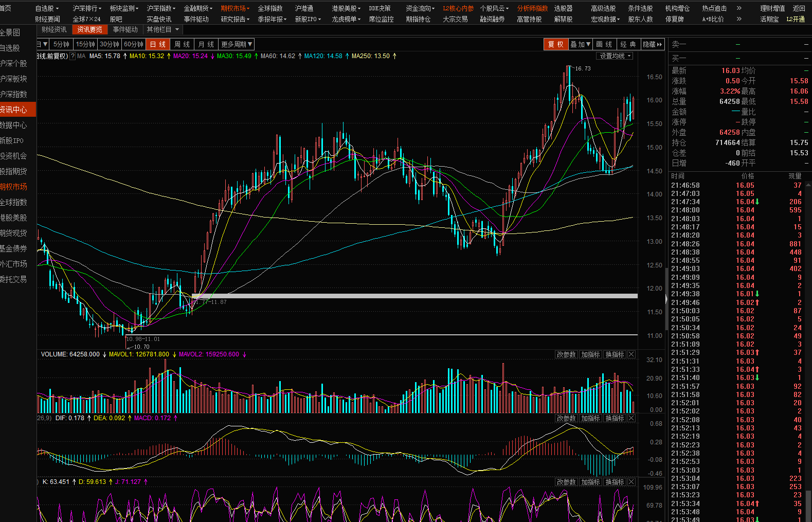Click the double chevron after A+B比价

click(x=739, y=19)
